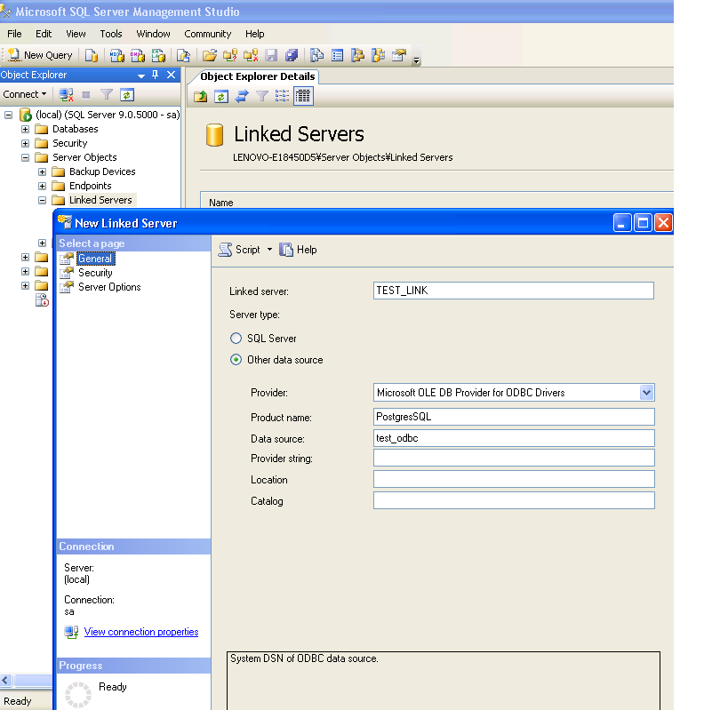Click the Data source field
This screenshot has width=728, height=710.
click(514, 438)
